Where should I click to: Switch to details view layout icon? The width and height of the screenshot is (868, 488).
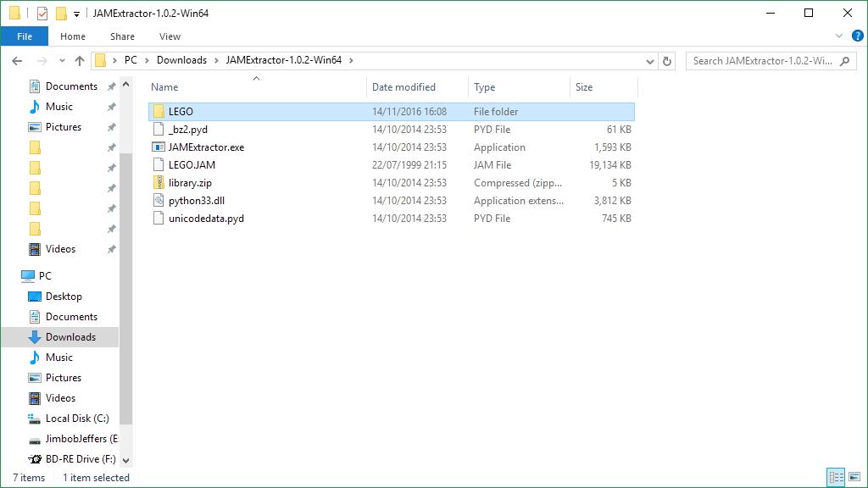pyautogui.click(x=836, y=477)
